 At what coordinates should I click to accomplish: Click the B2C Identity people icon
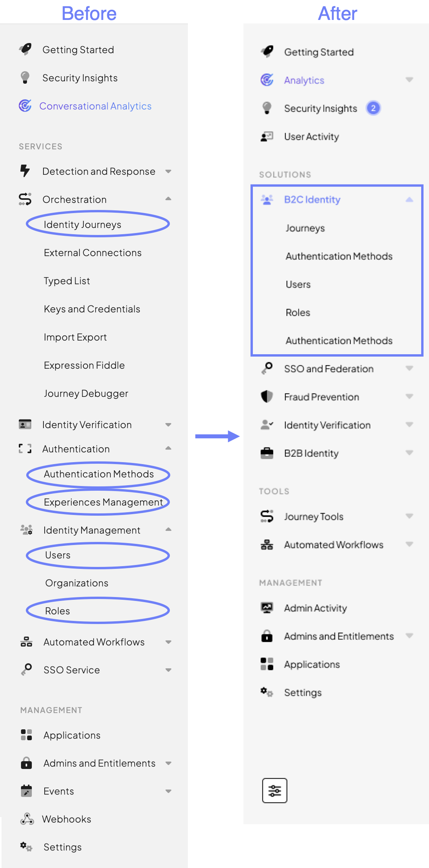267,199
